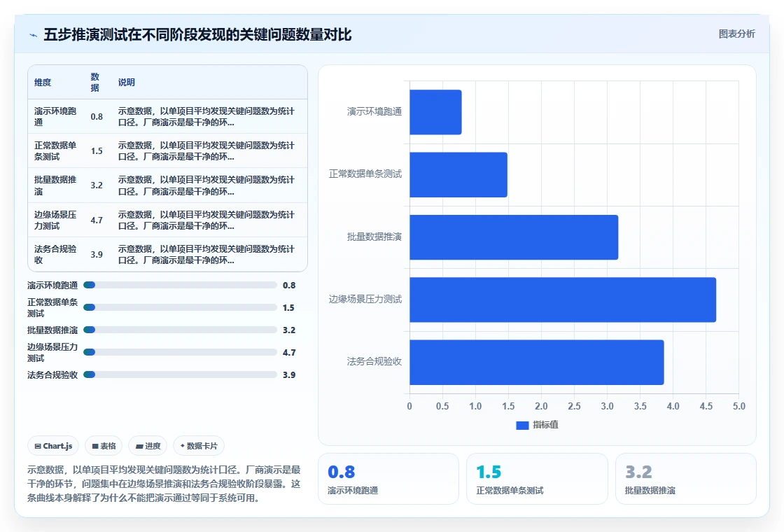Click the description in 法务合规验收 row

click(206, 255)
